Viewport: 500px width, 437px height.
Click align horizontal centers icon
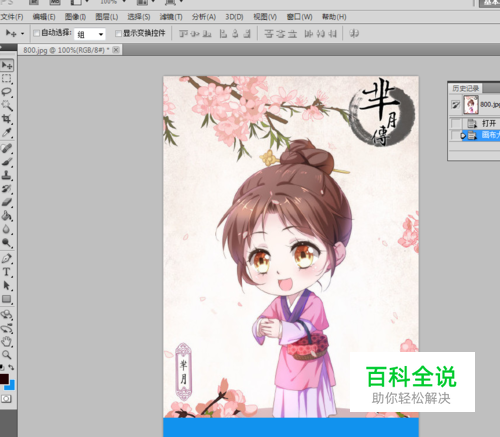click(235, 34)
